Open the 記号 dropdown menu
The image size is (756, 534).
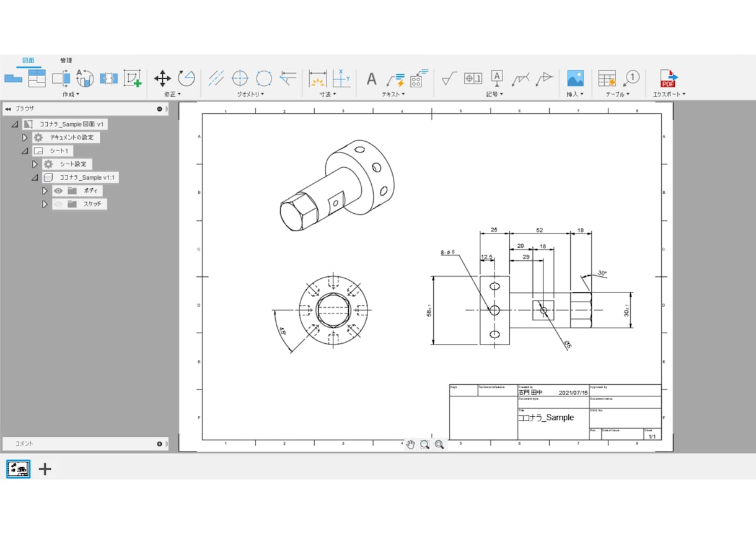click(494, 94)
